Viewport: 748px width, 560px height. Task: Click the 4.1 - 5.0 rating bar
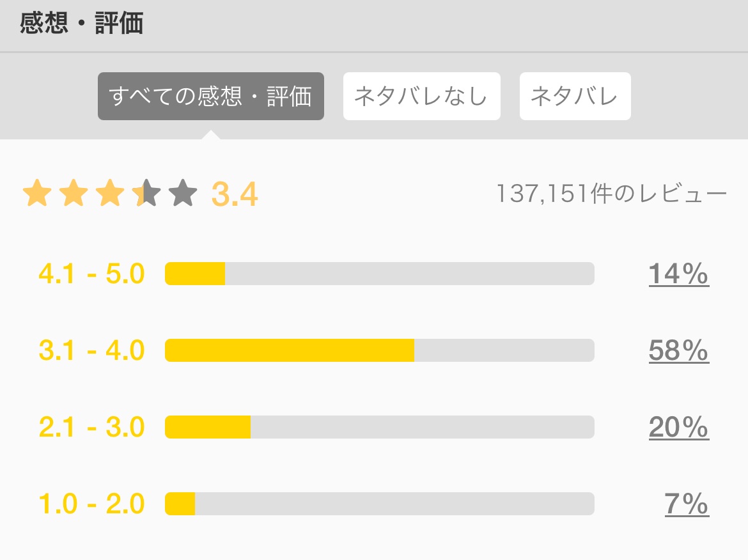click(379, 274)
